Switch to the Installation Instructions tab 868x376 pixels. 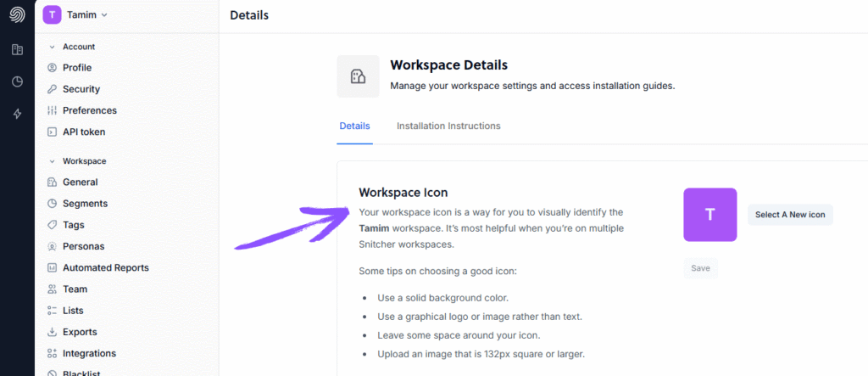[448, 126]
